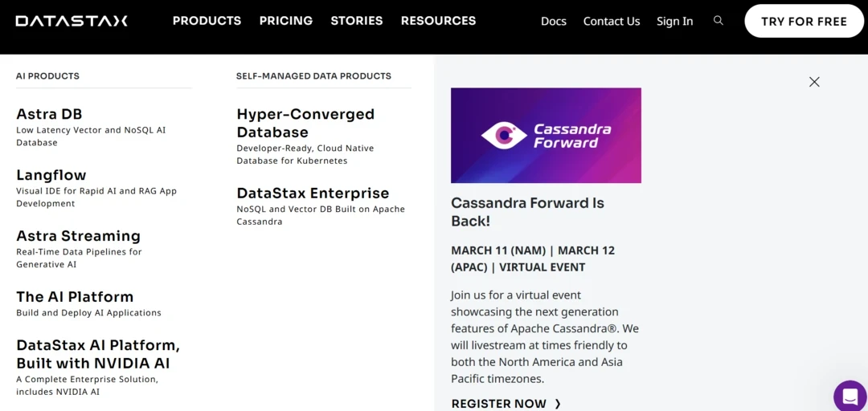The image size is (868, 411).
Task: Click the Register Now arrow chevron
Action: [558, 404]
